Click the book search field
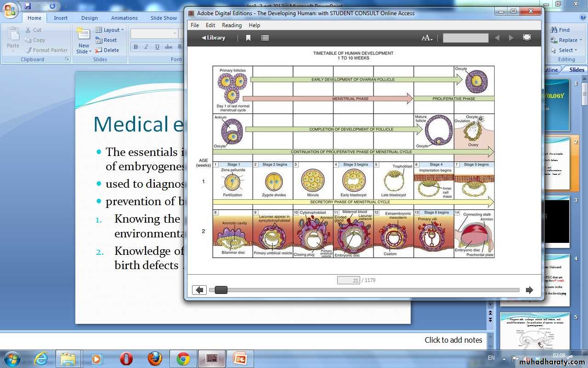The width and height of the screenshot is (588, 368). point(465,38)
